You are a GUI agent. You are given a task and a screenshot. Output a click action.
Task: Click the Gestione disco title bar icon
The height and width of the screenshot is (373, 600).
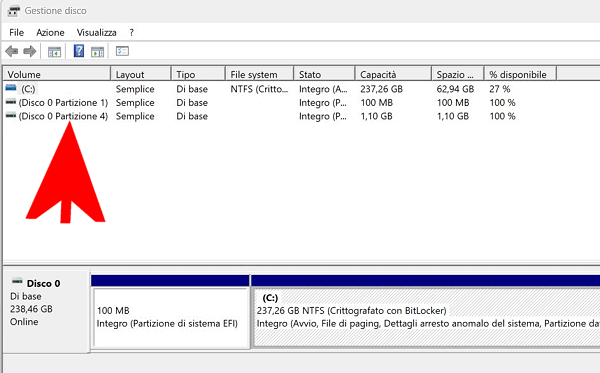[x=13, y=11]
